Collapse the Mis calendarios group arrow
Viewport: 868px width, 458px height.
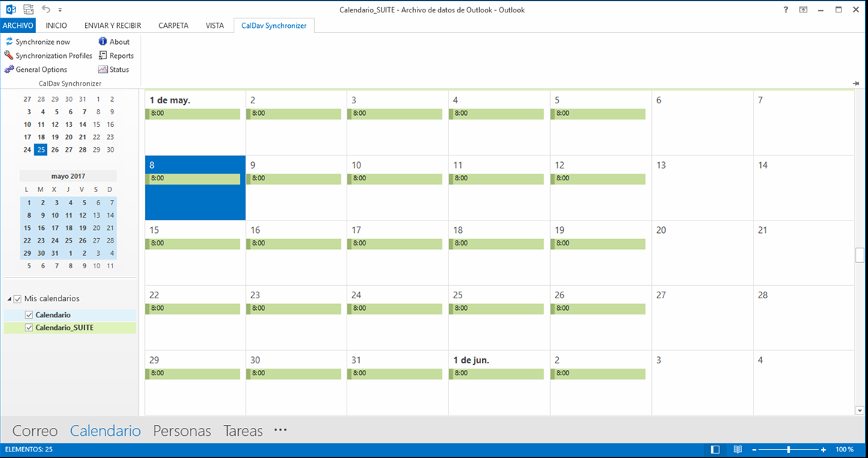click(x=10, y=299)
